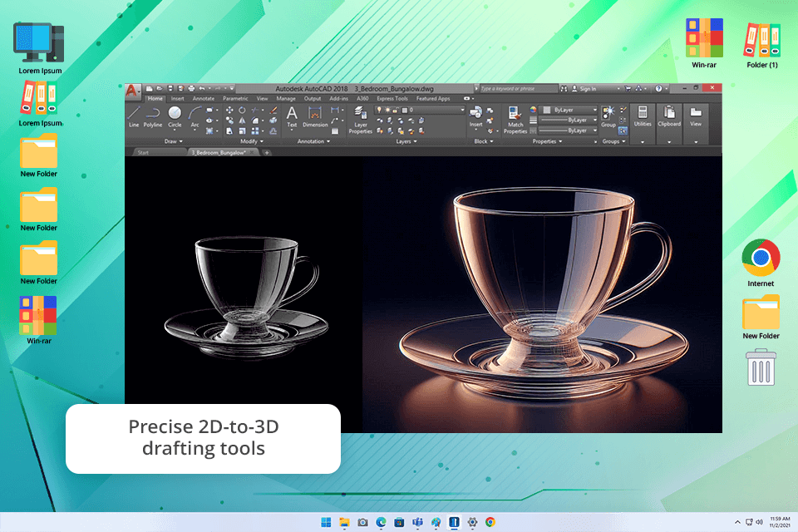Toggle group selection on/off icon
The width and height of the screenshot is (798, 532).
click(x=623, y=131)
